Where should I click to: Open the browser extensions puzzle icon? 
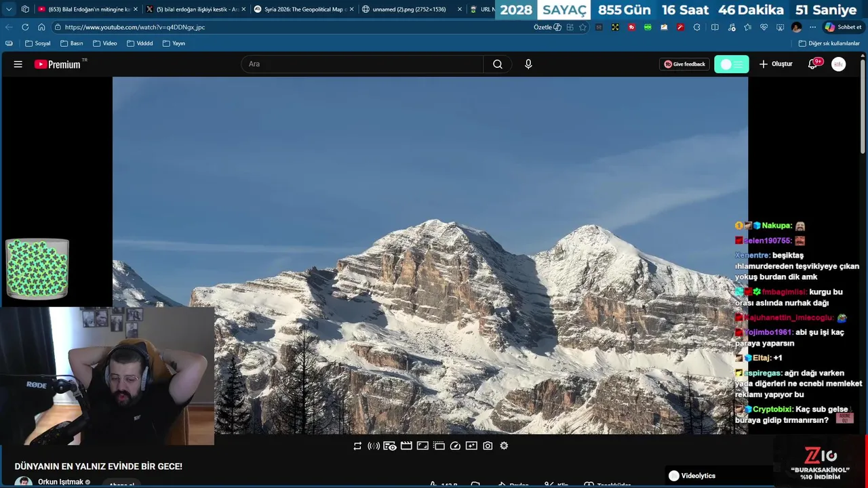pos(696,27)
